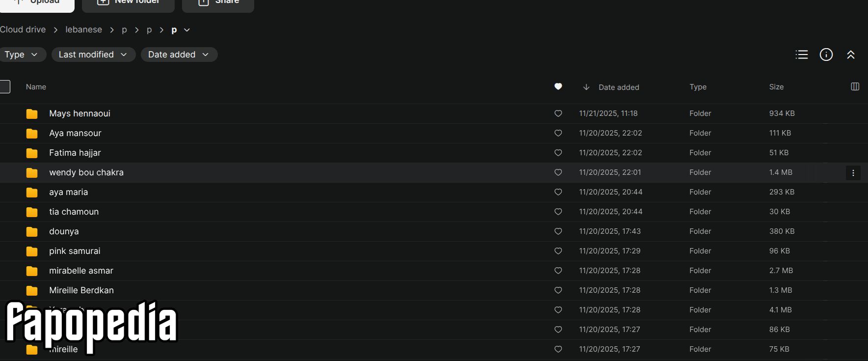This screenshot has height=361, width=868.
Task: Click the Date added sort arrow
Action: click(586, 87)
